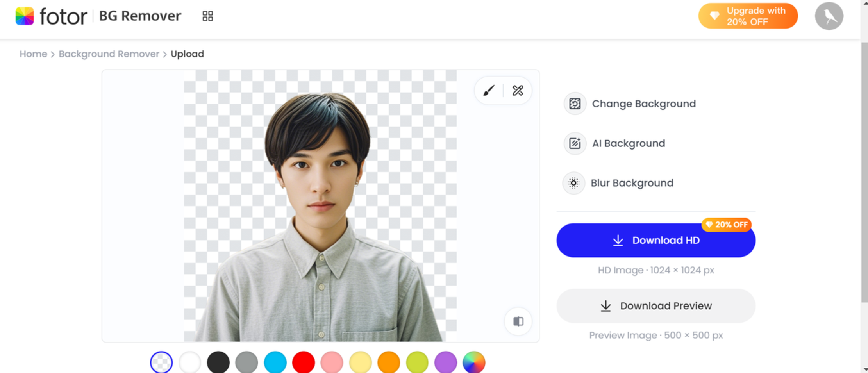Open Background Remover from the breadcrumb

(x=109, y=54)
